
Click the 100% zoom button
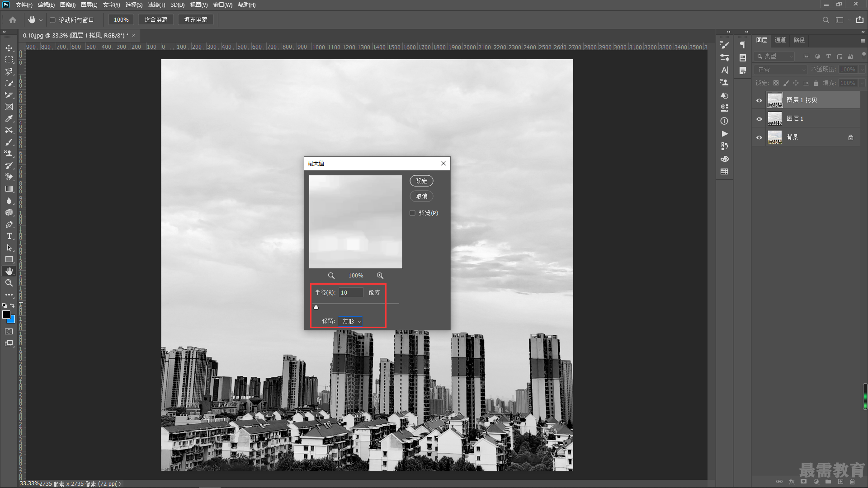tap(121, 20)
